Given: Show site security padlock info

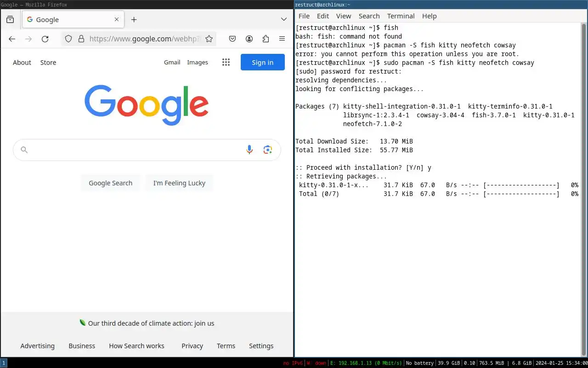Looking at the screenshot, I should tap(81, 39).
